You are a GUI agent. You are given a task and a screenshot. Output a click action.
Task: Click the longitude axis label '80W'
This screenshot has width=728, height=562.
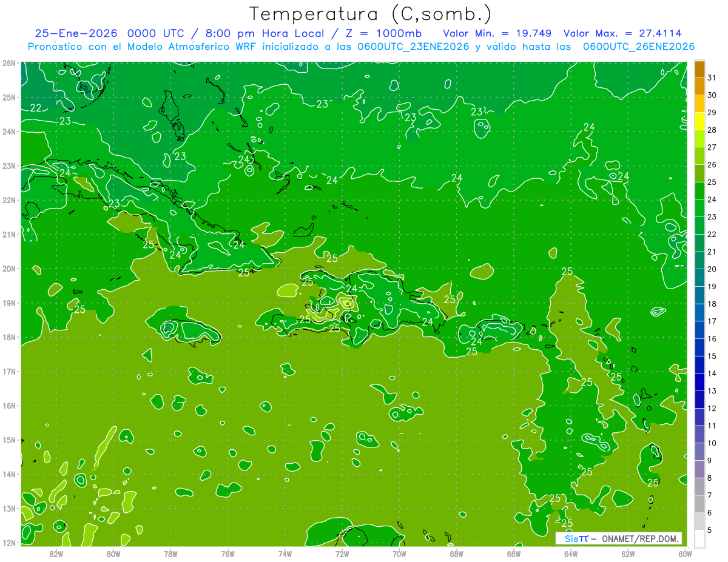(113, 554)
